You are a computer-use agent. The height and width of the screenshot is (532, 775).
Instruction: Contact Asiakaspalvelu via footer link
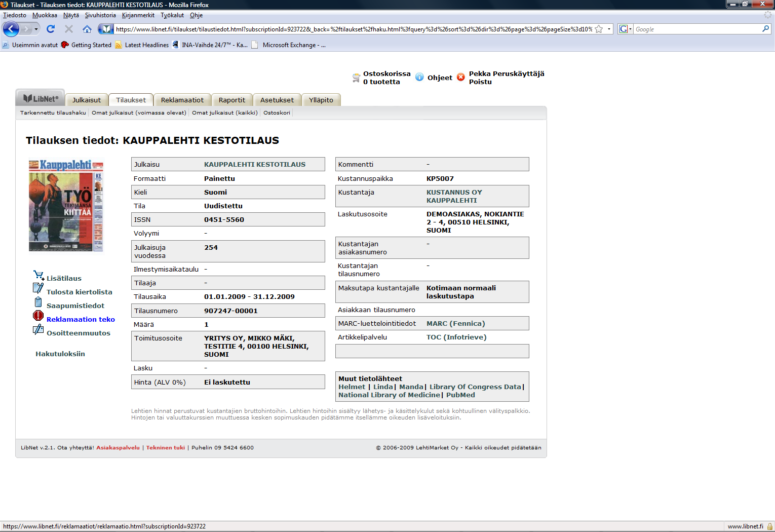pyautogui.click(x=118, y=447)
